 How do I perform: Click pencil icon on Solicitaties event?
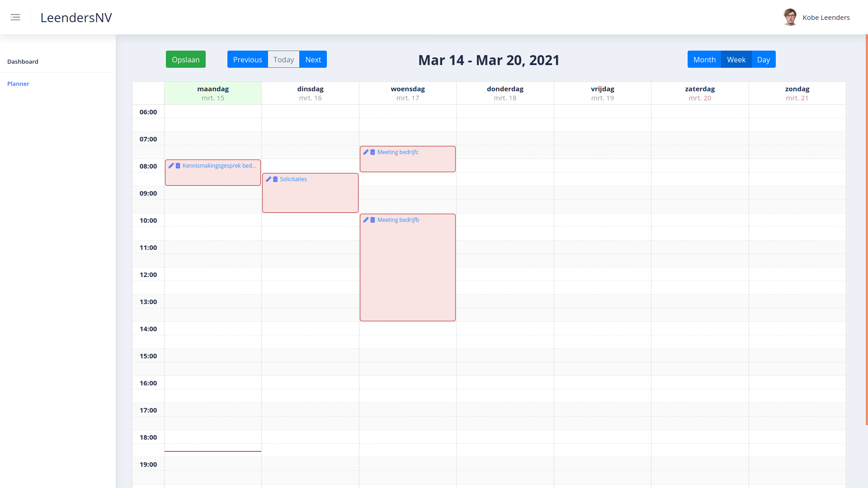(268, 179)
